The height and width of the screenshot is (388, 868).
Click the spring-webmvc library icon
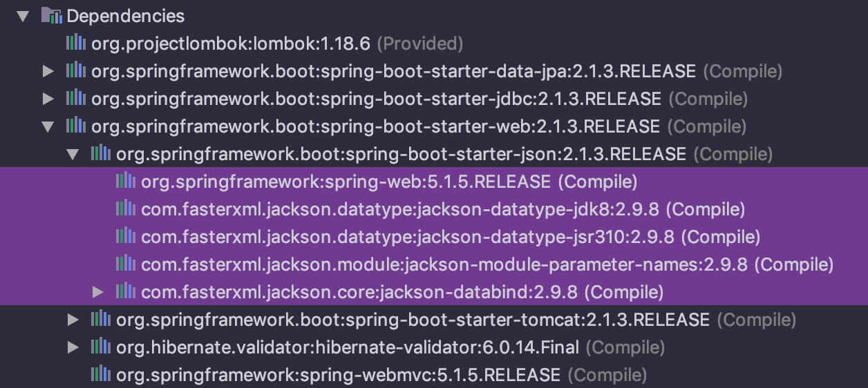pos(101,375)
